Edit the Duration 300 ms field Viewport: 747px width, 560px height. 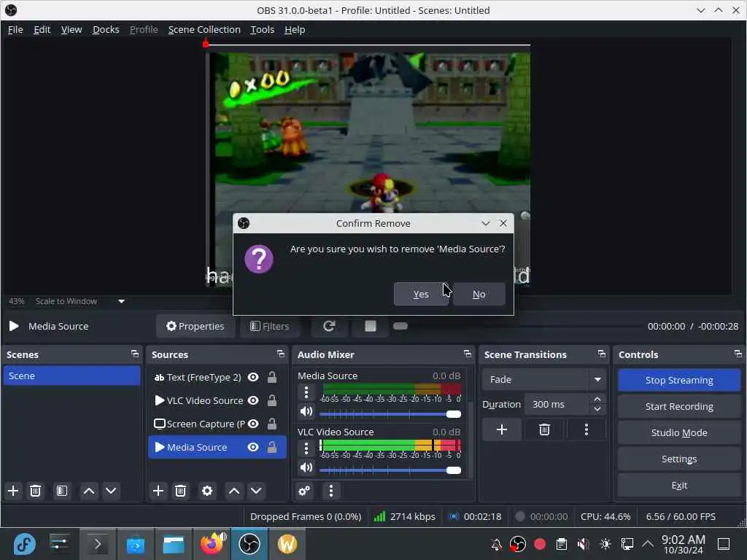(558, 404)
